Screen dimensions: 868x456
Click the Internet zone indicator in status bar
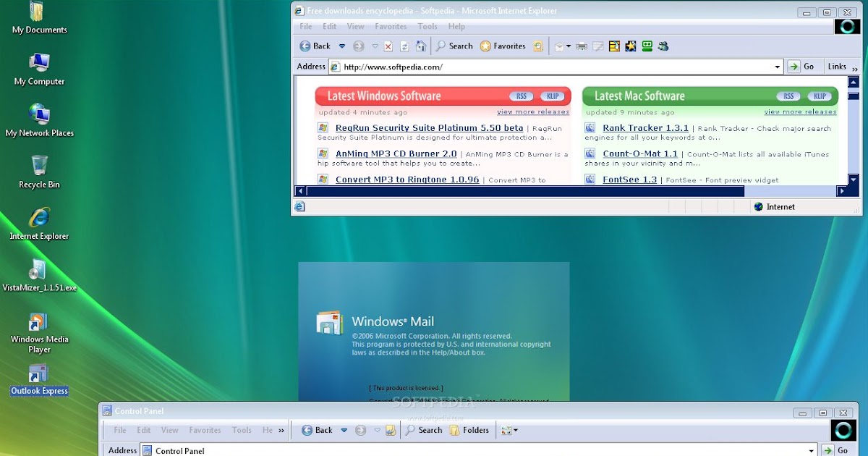[x=773, y=206]
